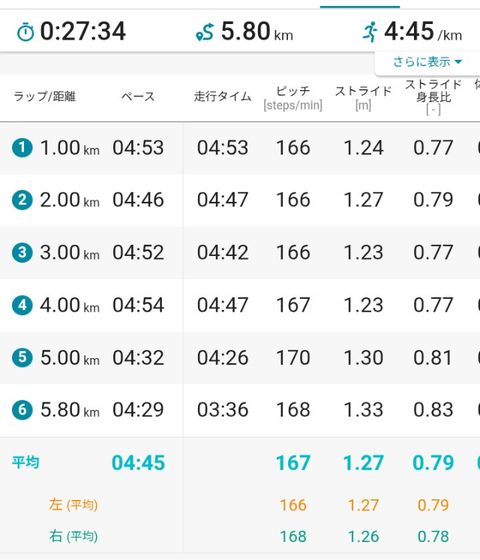Click the ストライド身長比 column header
The image size is (480, 560).
433,97
